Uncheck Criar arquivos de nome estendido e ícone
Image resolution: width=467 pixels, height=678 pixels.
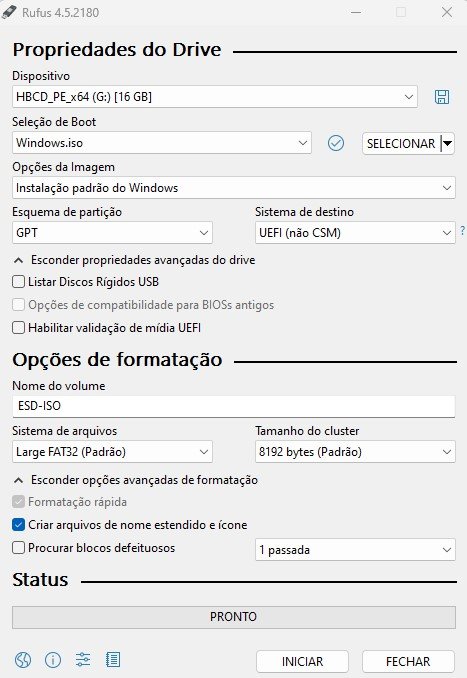18,525
